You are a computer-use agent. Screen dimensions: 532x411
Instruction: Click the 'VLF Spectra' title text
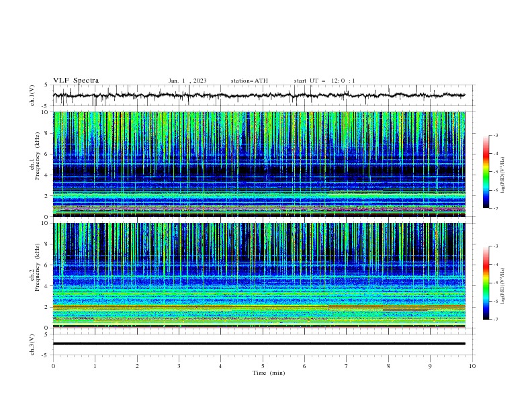point(76,81)
